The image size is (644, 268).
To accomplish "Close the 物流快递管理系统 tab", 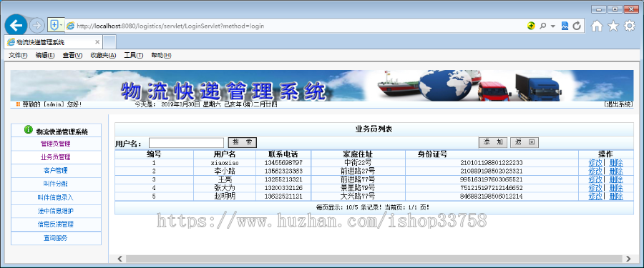I will pyautogui.click(x=97, y=42).
